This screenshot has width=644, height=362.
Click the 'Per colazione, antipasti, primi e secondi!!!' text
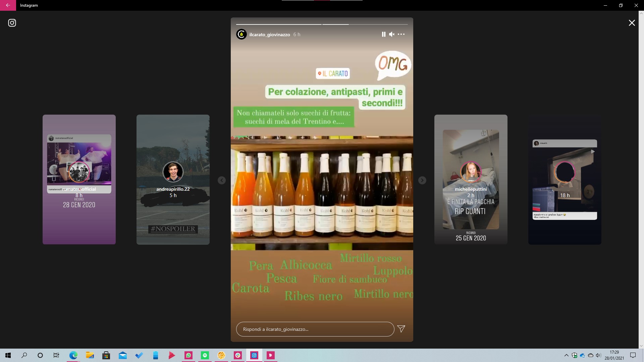click(x=335, y=97)
